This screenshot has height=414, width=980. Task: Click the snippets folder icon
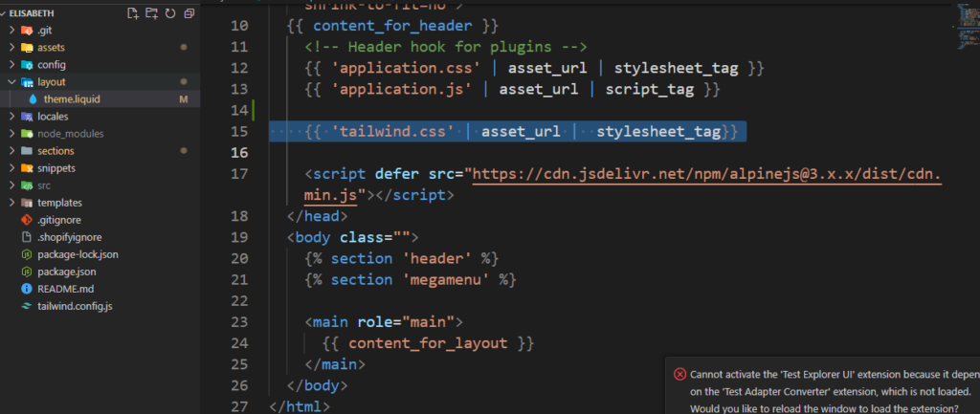tap(26, 168)
